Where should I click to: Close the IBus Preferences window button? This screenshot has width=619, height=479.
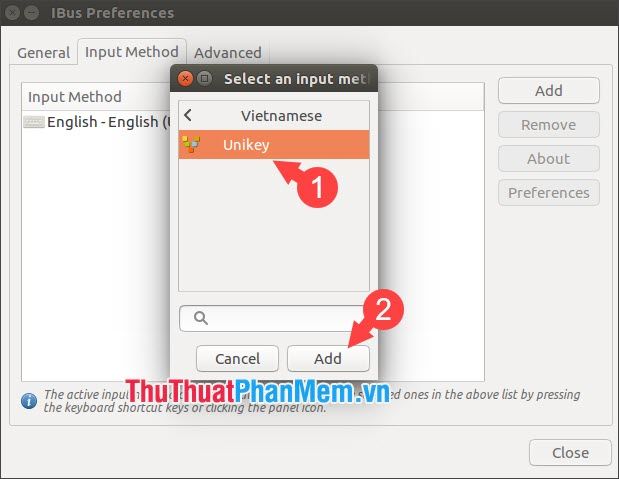[x=570, y=453]
